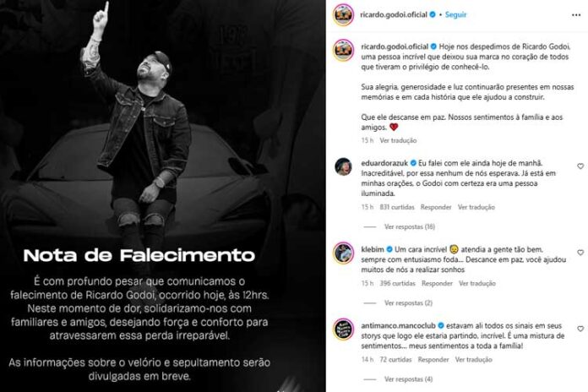Screen dimensions: 588x392
Task: Open ricardo.godoi.oficial username in header
Action: click(x=394, y=14)
